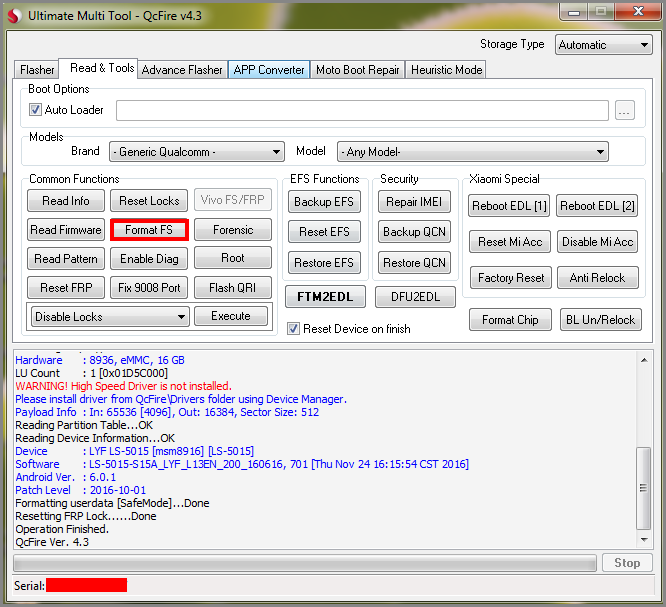Click the Root button

(233, 258)
